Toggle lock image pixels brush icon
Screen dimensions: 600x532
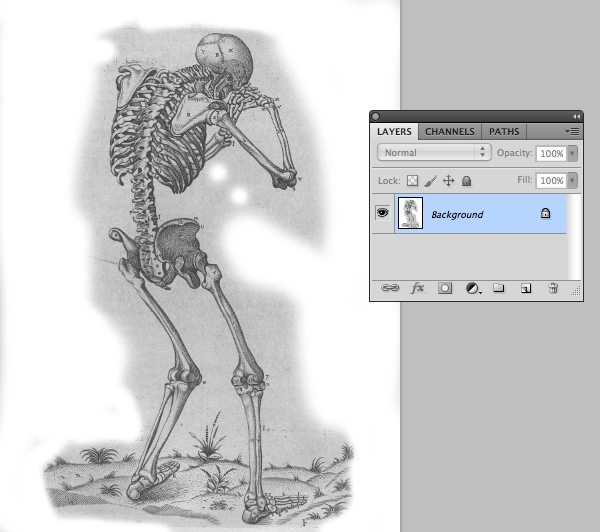click(x=430, y=181)
